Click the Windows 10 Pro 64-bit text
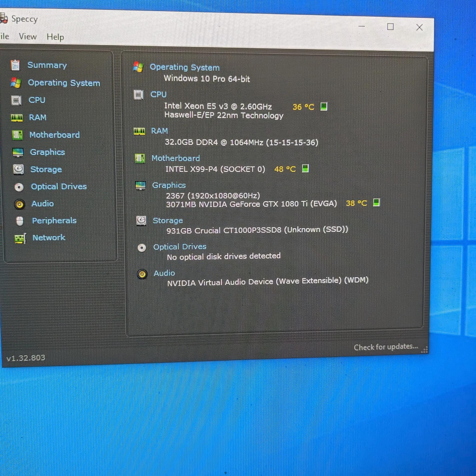 pos(207,79)
